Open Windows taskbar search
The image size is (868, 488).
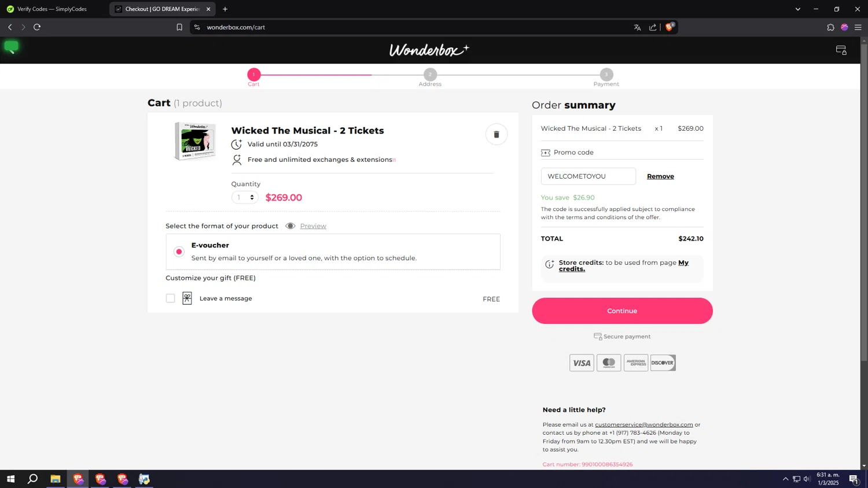tap(33, 479)
